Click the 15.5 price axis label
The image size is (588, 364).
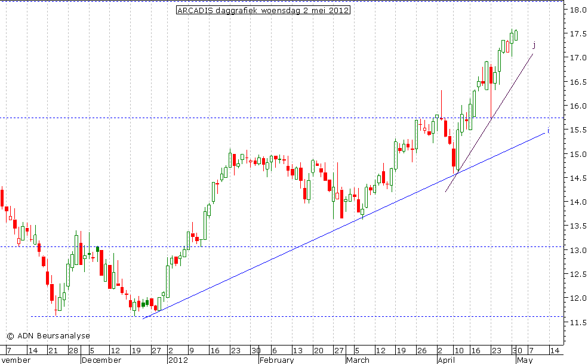click(578, 130)
